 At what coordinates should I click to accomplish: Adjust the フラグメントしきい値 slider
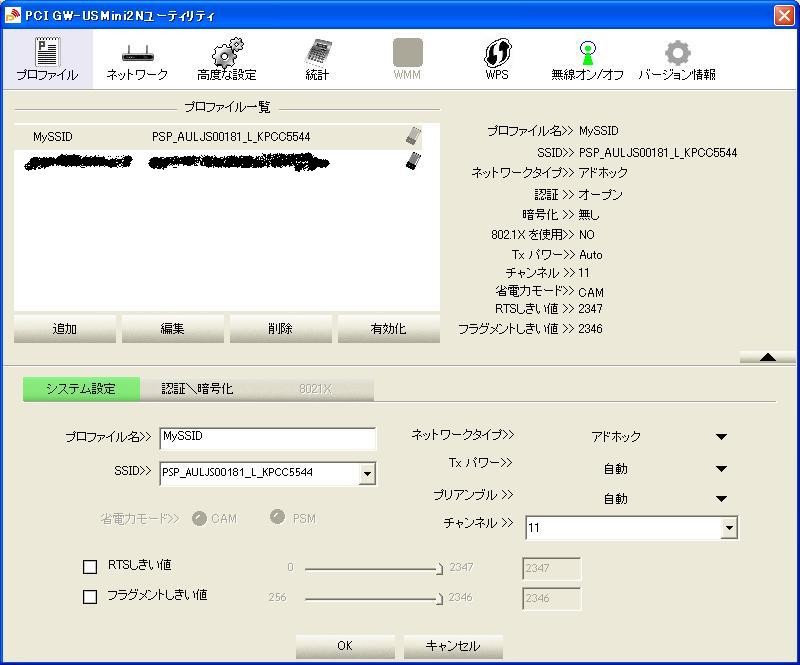(440, 597)
